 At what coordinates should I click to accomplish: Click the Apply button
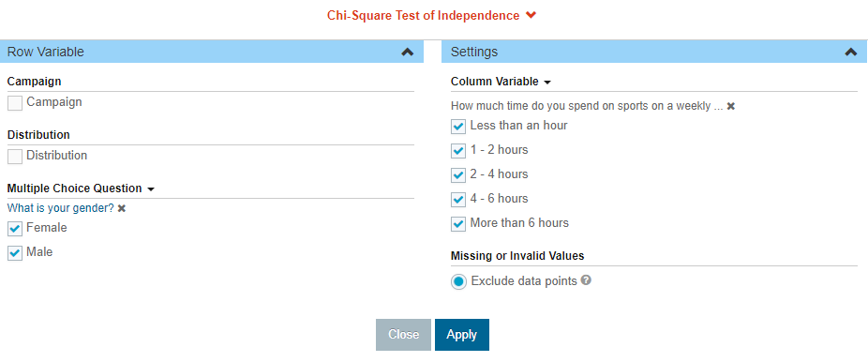(462, 334)
